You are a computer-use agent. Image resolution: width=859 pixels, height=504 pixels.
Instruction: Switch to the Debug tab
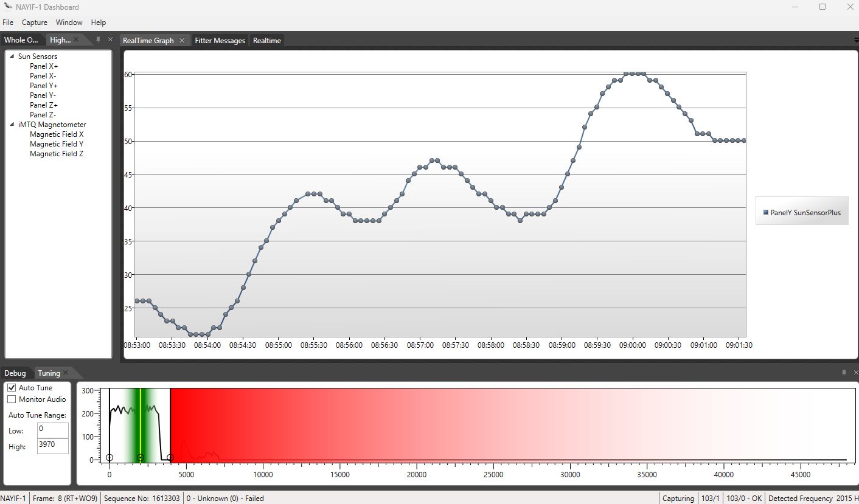pyautogui.click(x=16, y=372)
